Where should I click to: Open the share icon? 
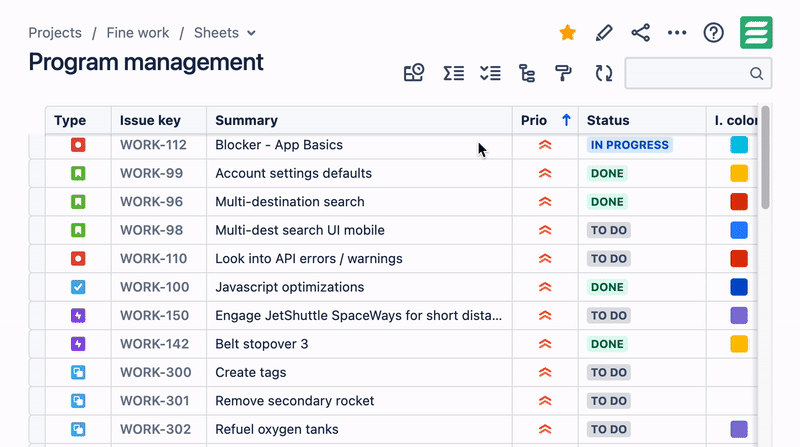pyautogui.click(x=640, y=33)
